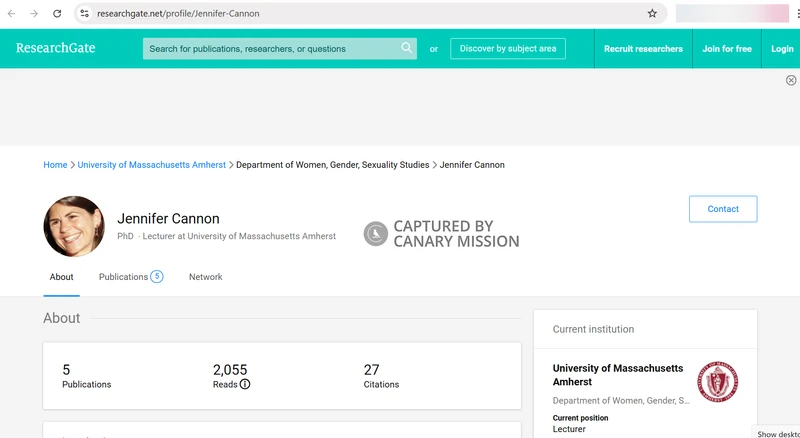The height and width of the screenshot is (438, 800).
Task: Click the browser forward arrow
Action: 34,14
